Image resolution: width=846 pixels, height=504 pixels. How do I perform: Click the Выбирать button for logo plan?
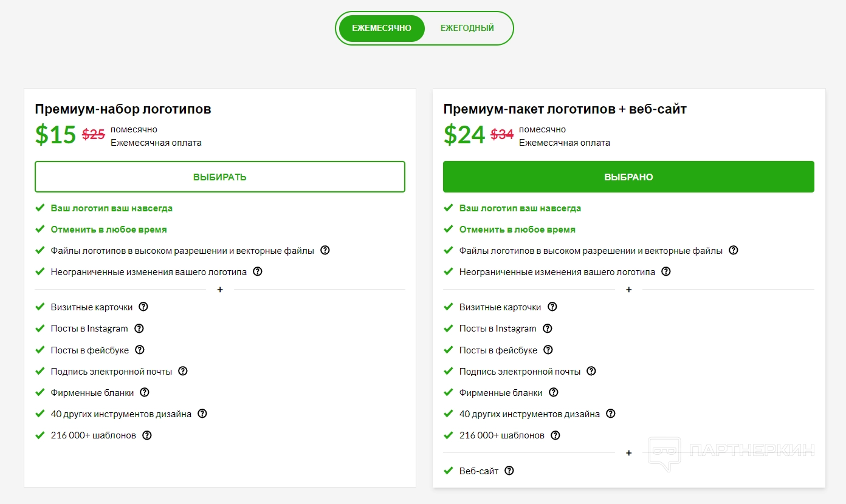(x=220, y=177)
